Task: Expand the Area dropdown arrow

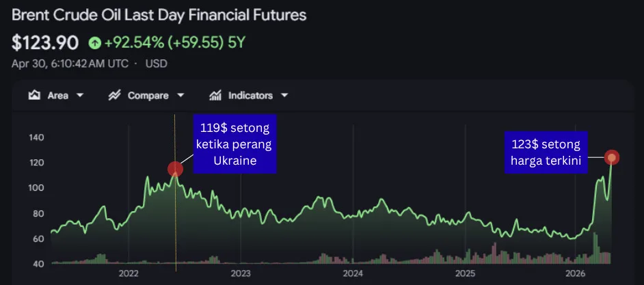Action: (x=80, y=96)
